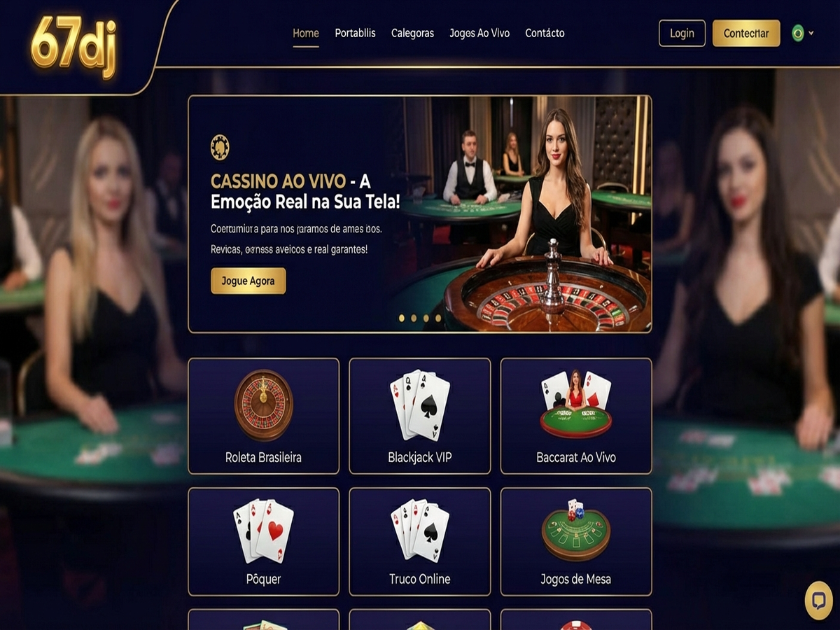The width and height of the screenshot is (840, 630).
Task: Select the first carousel slide dot
Action: [x=402, y=318]
